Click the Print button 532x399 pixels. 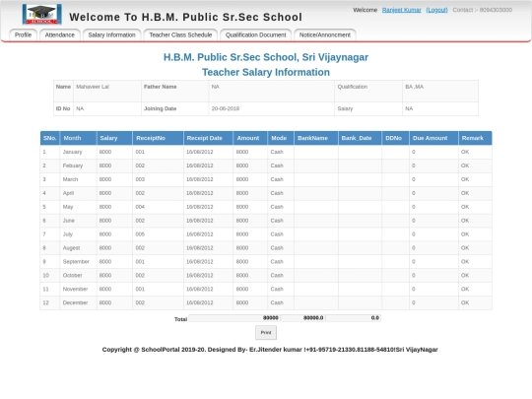point(266,333)
